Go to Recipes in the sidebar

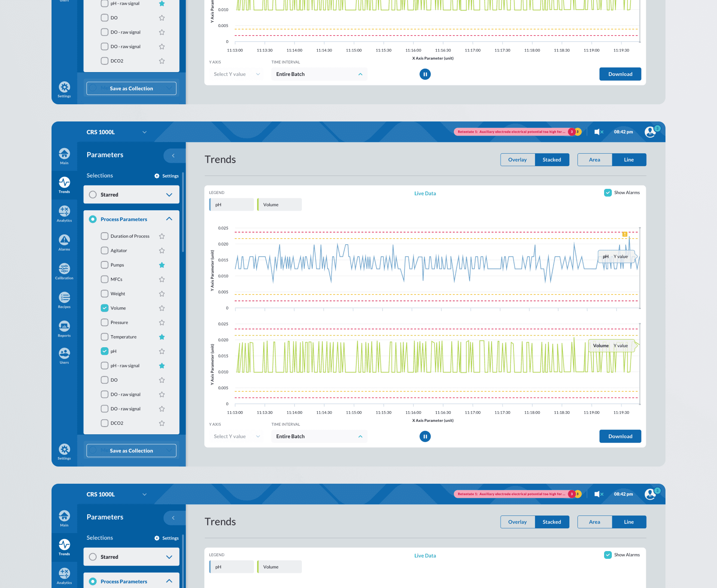[x=64, y=300]
